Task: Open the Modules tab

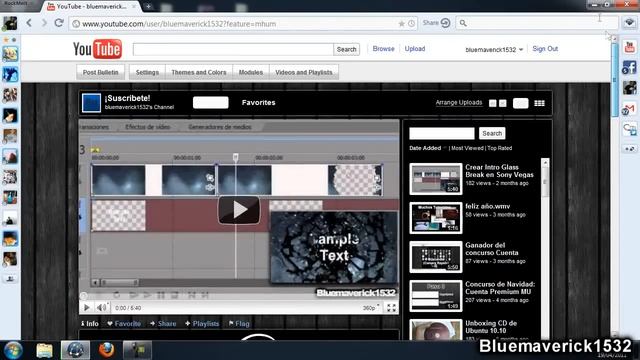Action: point(251,72)
